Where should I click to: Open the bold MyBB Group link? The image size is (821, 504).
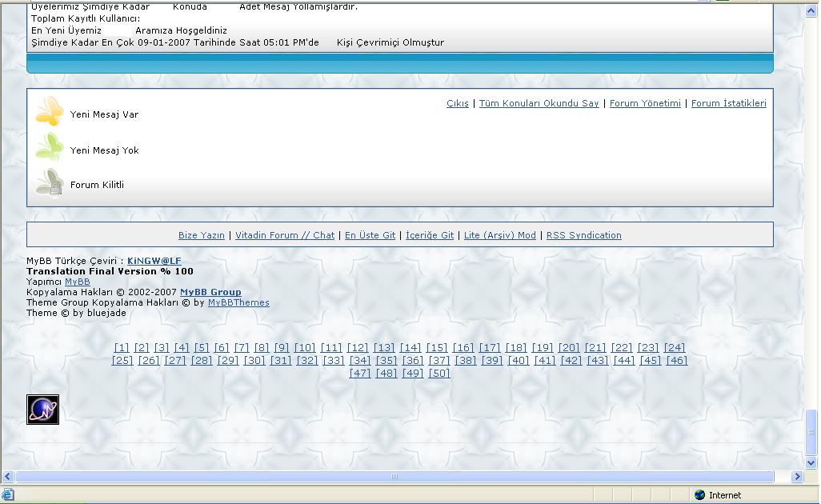click(x=210, y=292)
